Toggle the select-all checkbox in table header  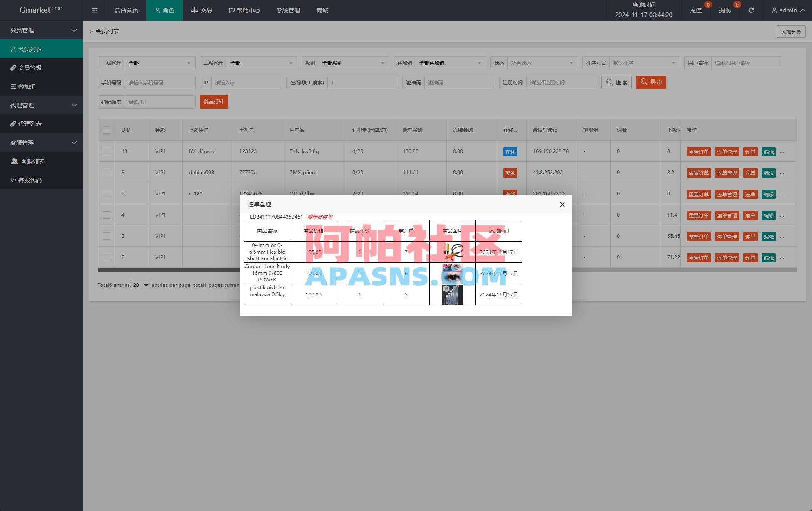[x=106, y=130]
